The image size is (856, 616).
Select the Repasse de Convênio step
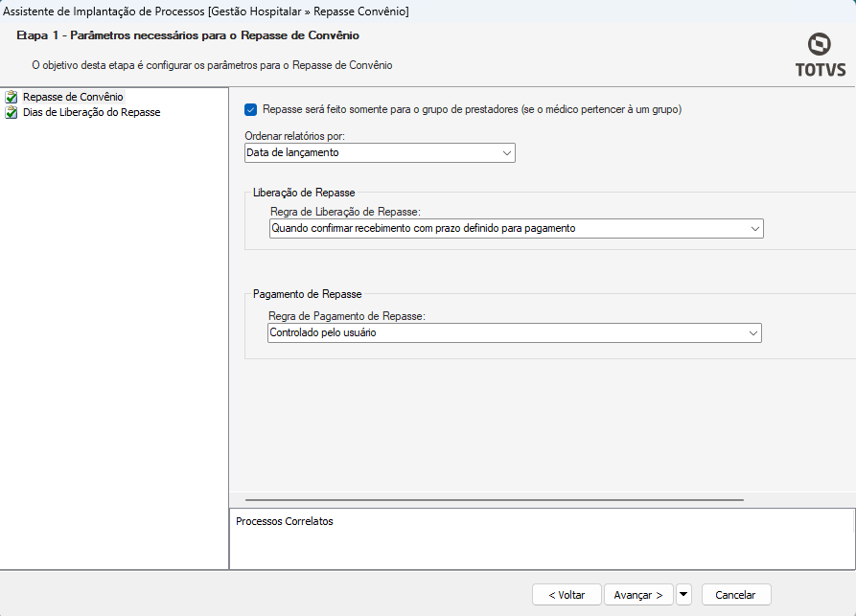click(73, 97)
